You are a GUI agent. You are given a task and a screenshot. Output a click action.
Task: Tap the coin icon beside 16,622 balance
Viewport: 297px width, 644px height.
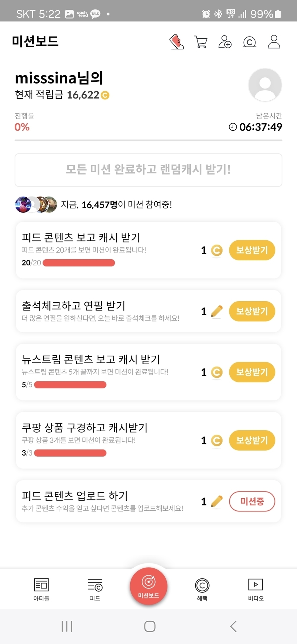click(105, 95)
